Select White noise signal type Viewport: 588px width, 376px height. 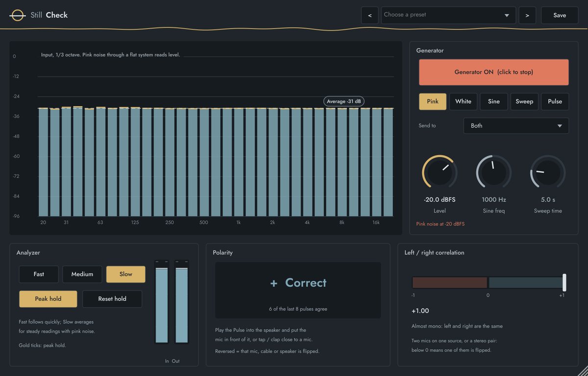point(463,101)
